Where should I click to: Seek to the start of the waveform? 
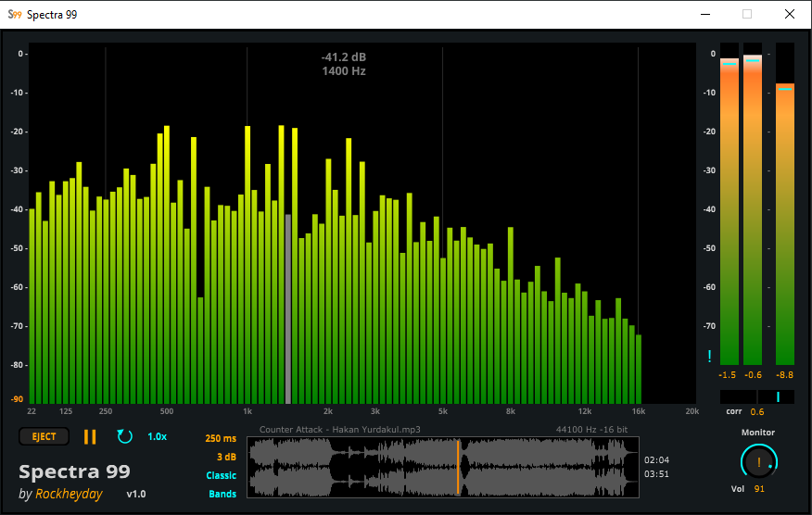[x=251, y=467]
